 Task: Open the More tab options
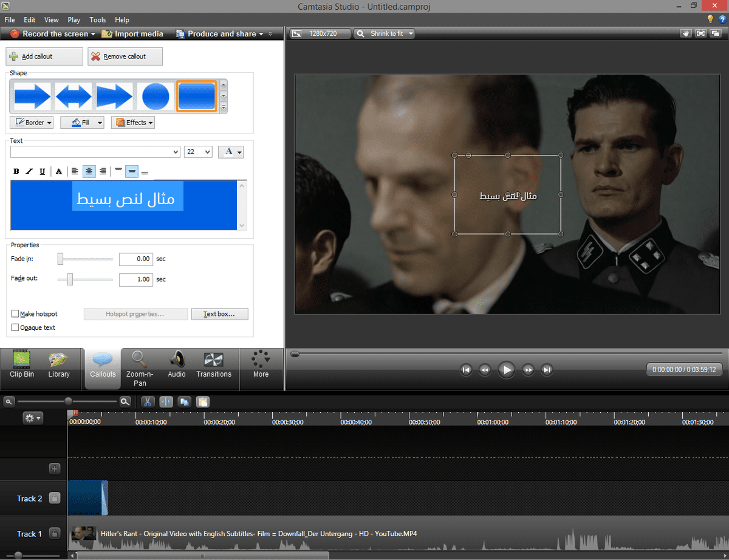tap(261, 364)
